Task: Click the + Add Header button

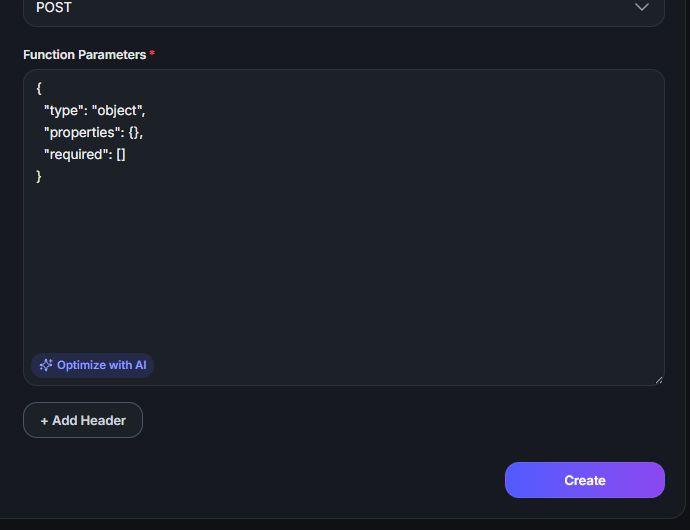Action: (83, 420)
